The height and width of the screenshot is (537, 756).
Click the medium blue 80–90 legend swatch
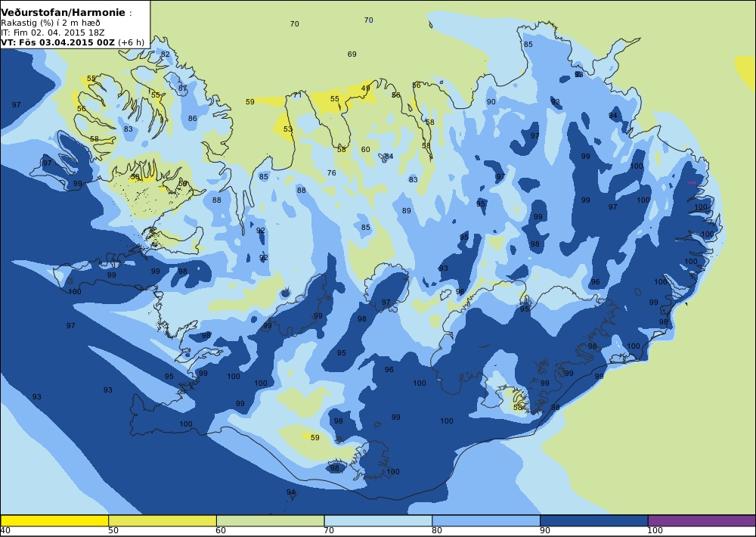486,520
